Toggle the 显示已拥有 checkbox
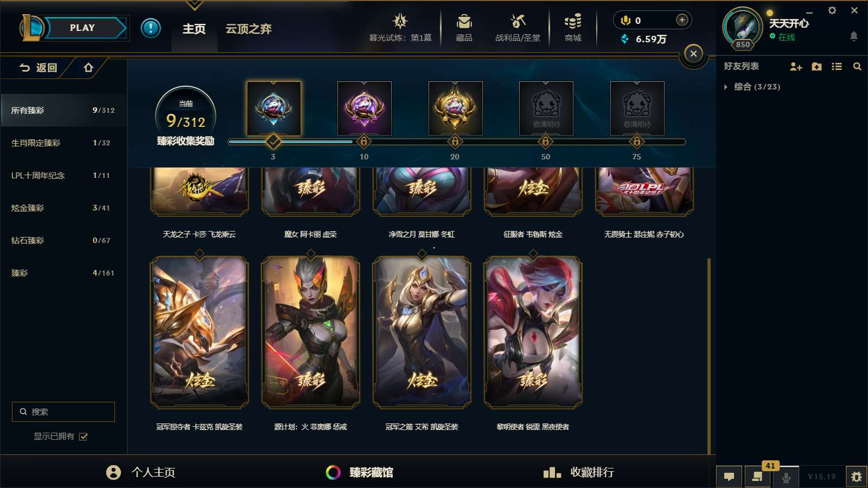 pos(84,436)
